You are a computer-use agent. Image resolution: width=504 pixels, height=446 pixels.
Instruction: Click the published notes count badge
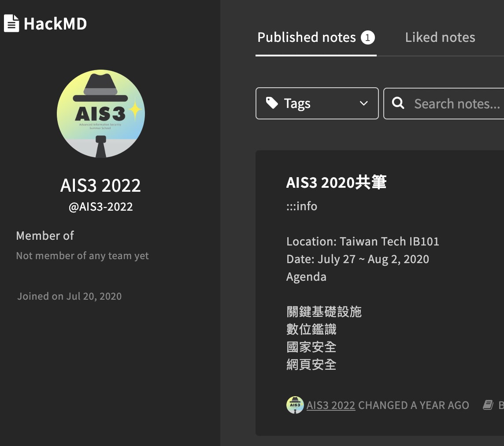point(368,37)
